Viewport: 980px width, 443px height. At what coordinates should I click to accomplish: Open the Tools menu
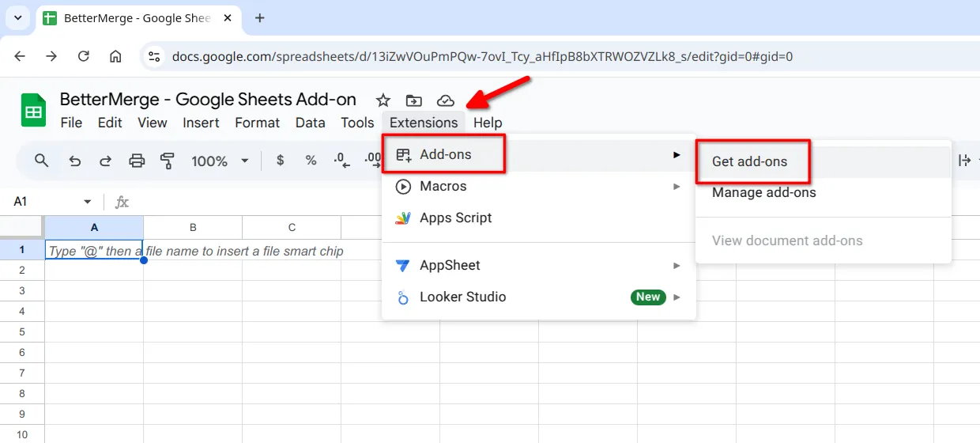pos(357,123)
